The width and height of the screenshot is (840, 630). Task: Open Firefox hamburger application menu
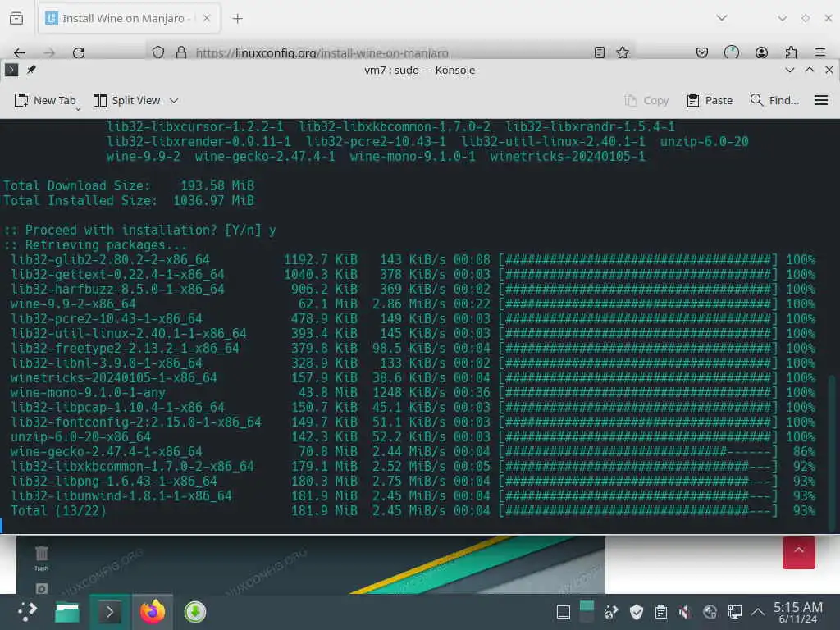pyautogui.click(x=820, y=52)
